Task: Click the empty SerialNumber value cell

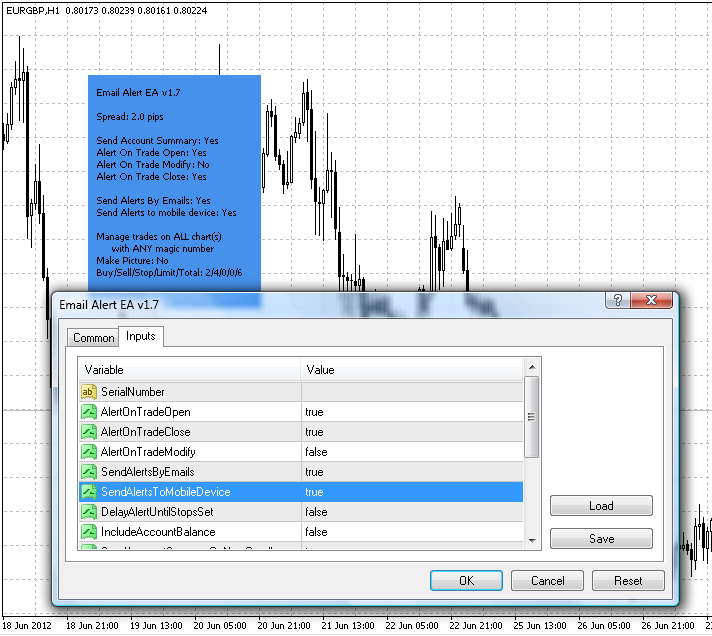Action: click(x=412, y=392)
